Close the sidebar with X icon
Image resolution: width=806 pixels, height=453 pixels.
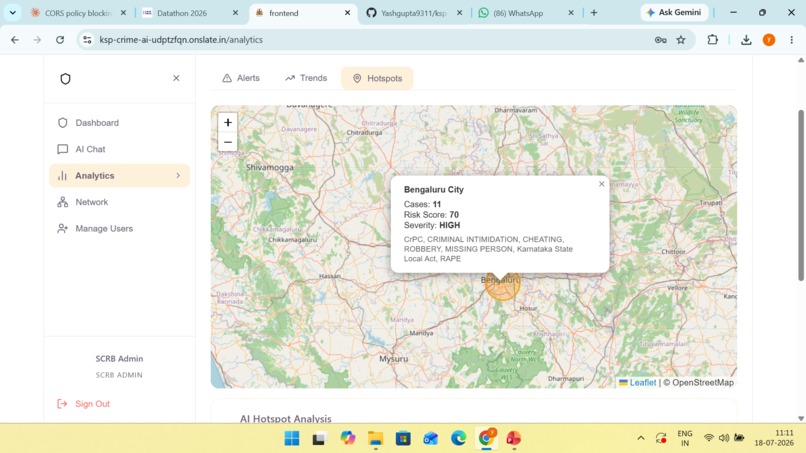(x=176, y=78)
